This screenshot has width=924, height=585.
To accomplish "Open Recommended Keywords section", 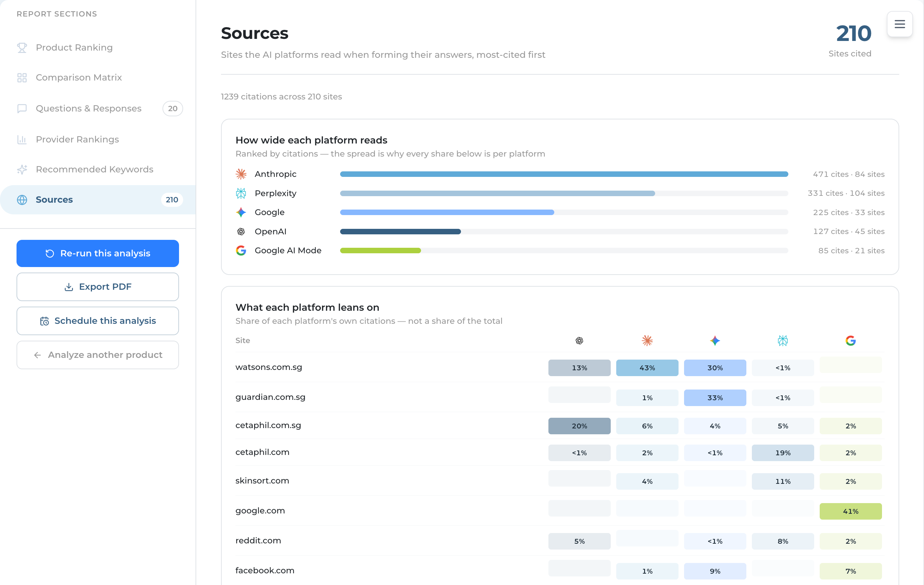I will tap(98, 169).
